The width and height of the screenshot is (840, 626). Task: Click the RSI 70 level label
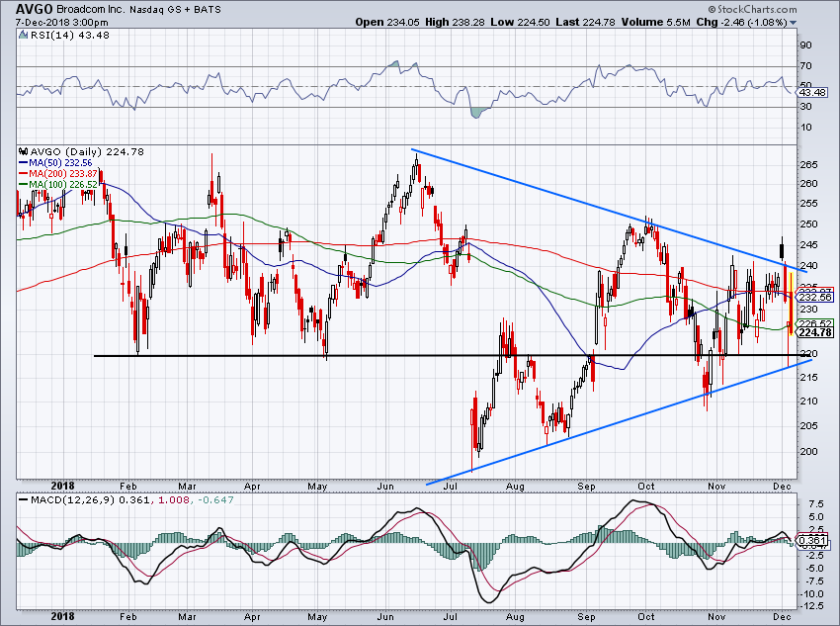click(805, 66)
